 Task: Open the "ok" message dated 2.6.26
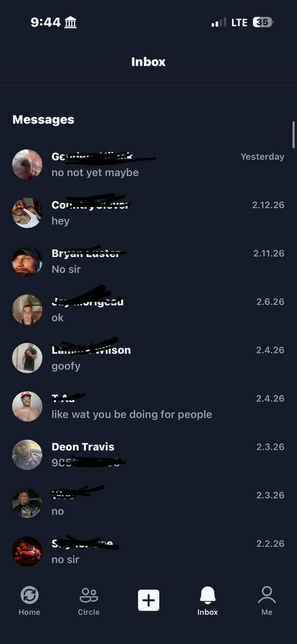pos(148,309)
